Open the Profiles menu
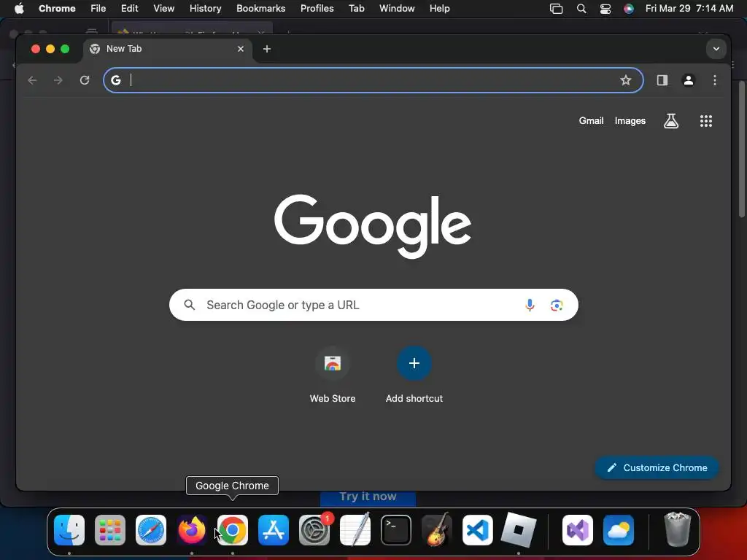This screenshot has height=560, width=747. click(x=317, y=9)
